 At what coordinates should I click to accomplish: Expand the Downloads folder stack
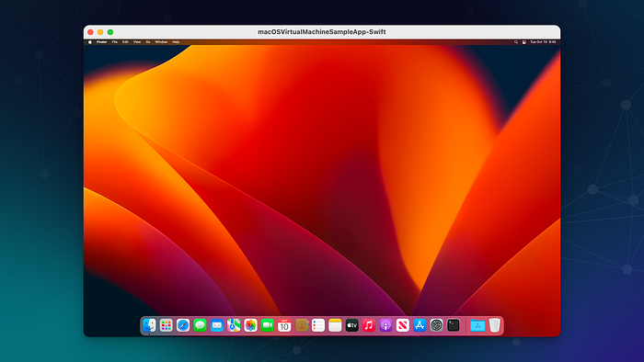[477, 325]
